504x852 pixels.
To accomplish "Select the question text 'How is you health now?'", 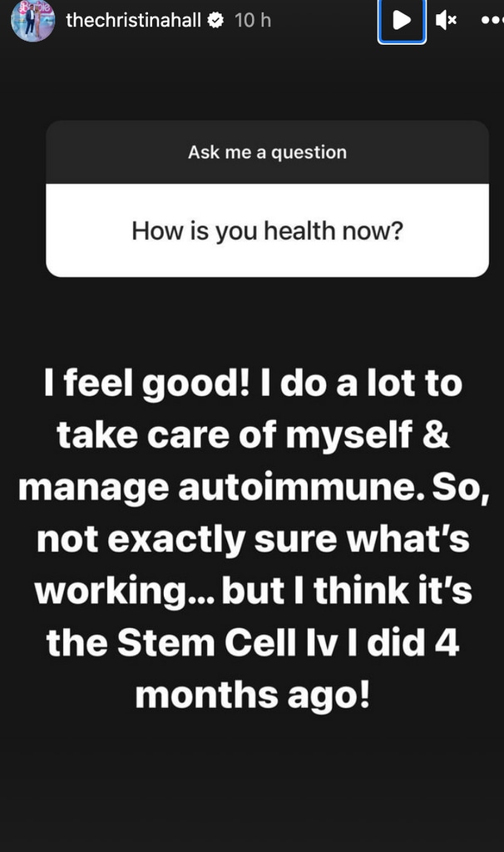I will pos(267,230).
